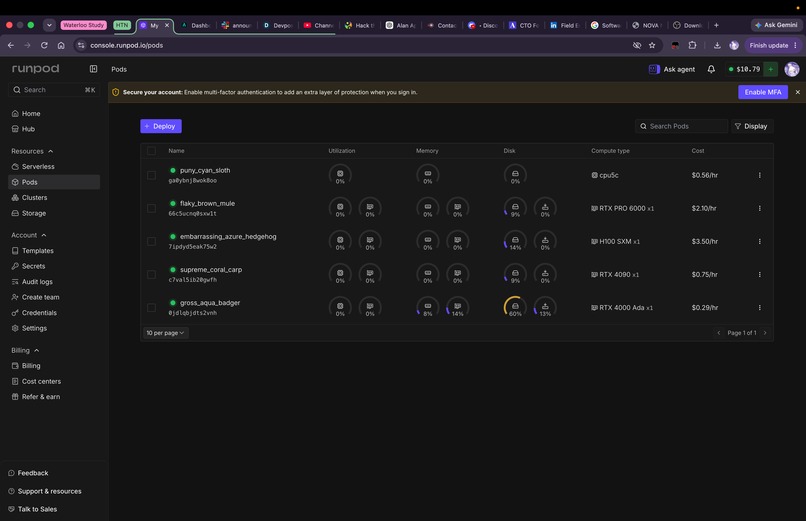The height and width of the screenshot is (521, 806).
Task: Open Storage in the sidebar
Action: (54, 213)
